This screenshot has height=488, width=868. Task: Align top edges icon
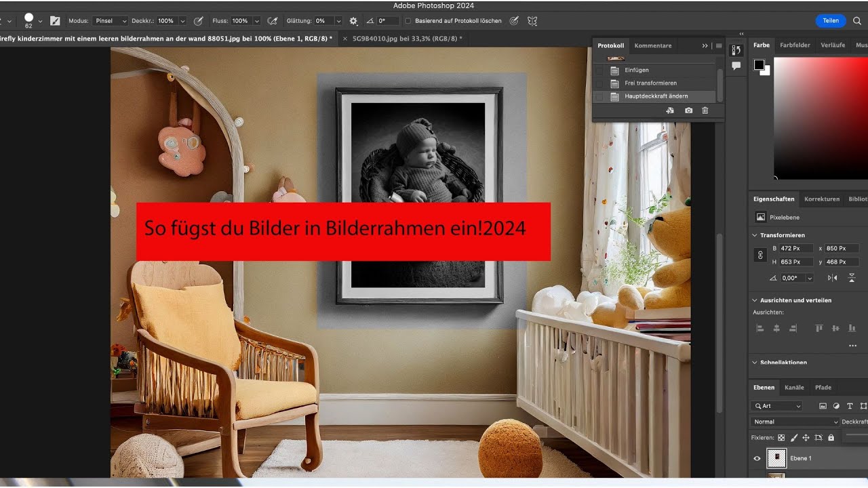tap(819, 328)
